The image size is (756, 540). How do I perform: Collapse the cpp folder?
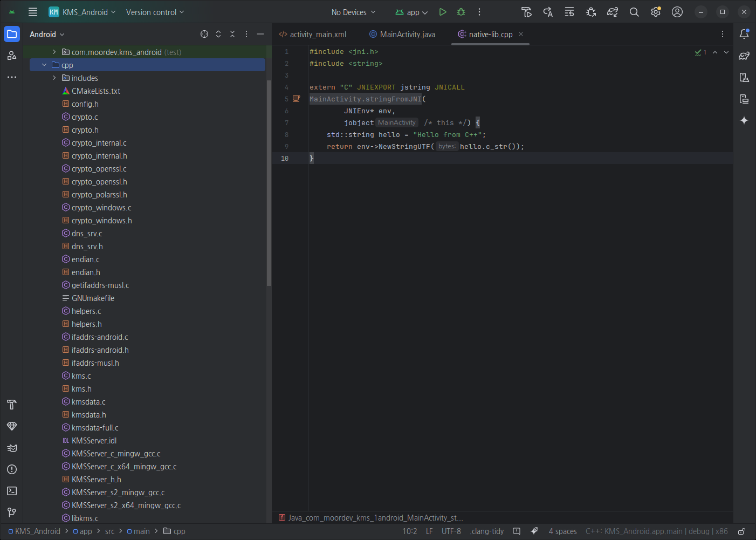(x=44, y=65)
